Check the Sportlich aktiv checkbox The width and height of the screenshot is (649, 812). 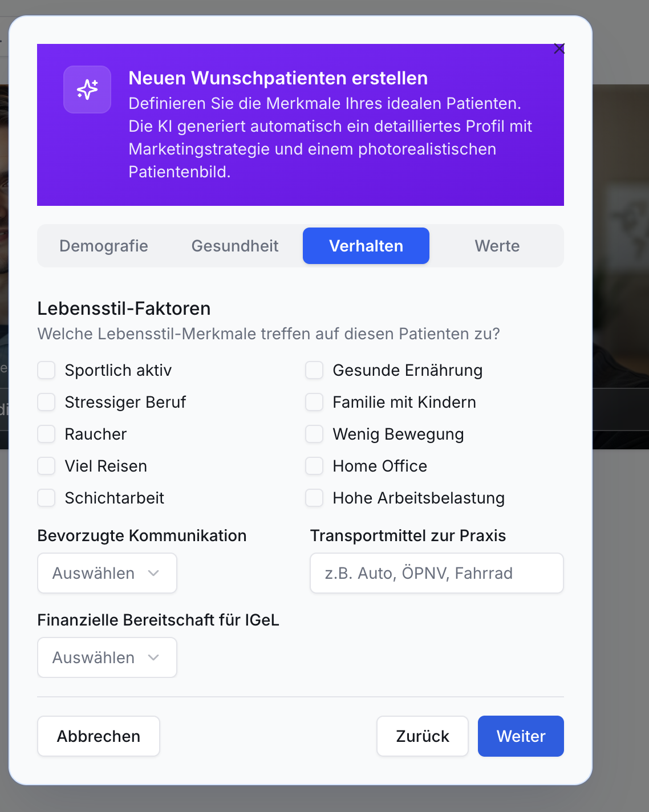[46, 370]
